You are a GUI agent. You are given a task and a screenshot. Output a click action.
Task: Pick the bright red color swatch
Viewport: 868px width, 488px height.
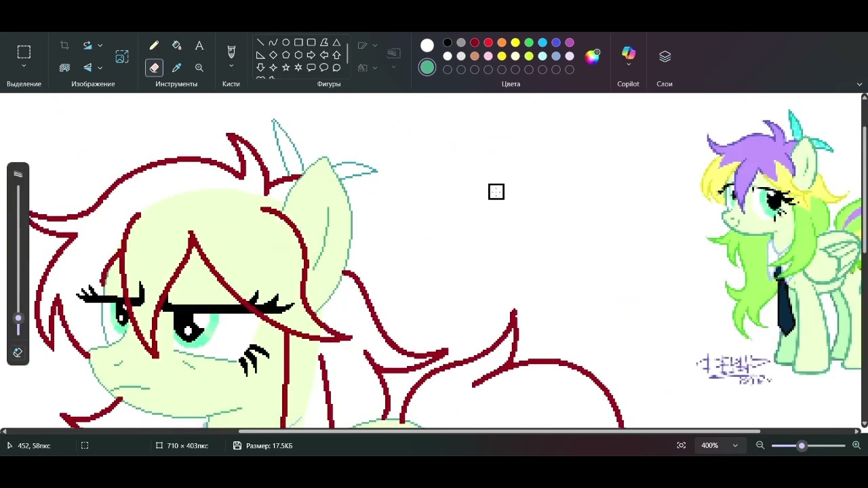488,43
